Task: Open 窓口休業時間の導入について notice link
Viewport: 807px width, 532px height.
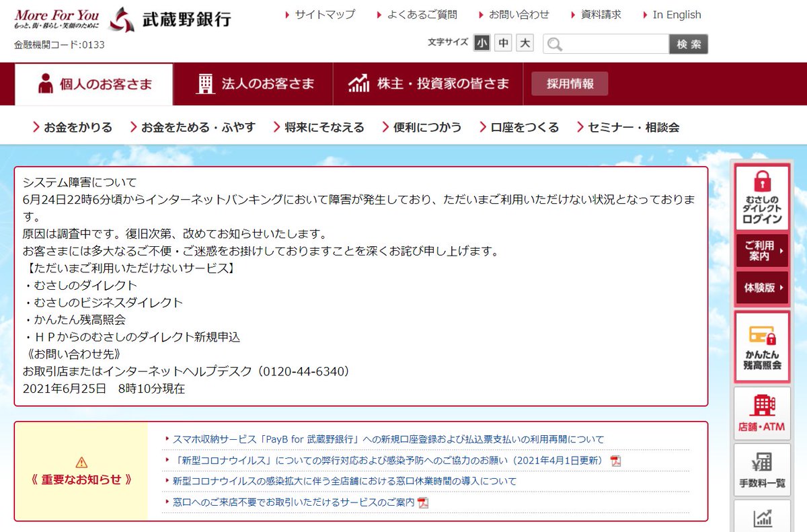Action: click(x=344, y=482)
